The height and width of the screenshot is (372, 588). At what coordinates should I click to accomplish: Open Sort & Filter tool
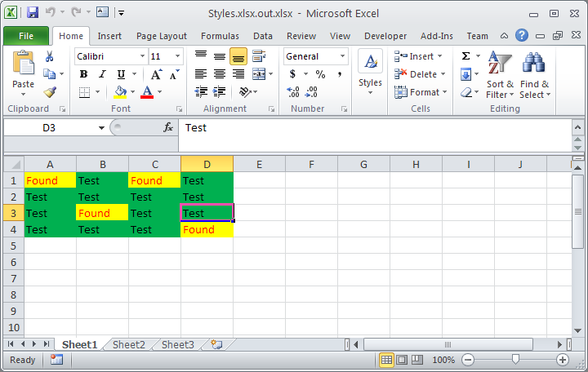(500, 75)
